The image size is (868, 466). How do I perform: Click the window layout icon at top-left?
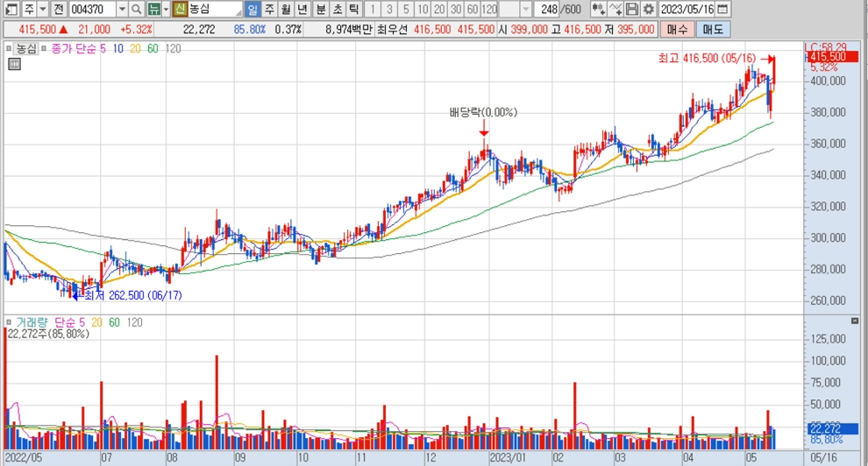click(9, 9)
